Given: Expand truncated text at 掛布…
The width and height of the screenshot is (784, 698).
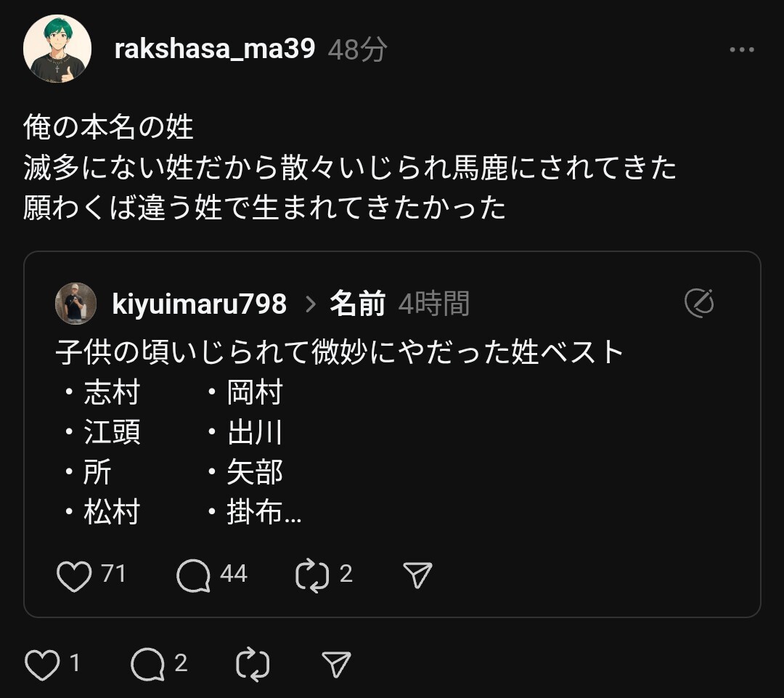Looking at the screenshot, I should click(264, 514).
